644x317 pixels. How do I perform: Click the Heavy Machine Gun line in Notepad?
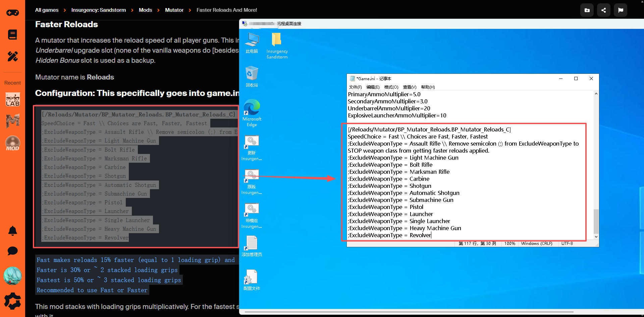pos(405,228)
